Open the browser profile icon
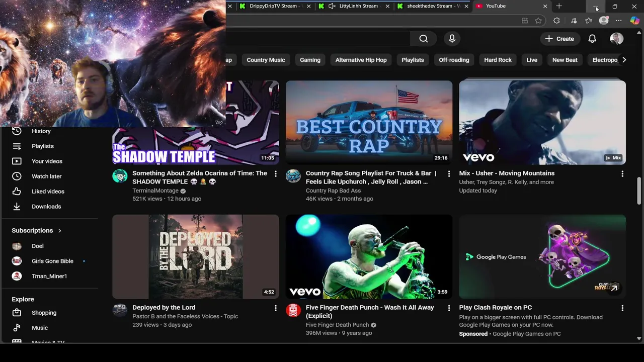 604,21
